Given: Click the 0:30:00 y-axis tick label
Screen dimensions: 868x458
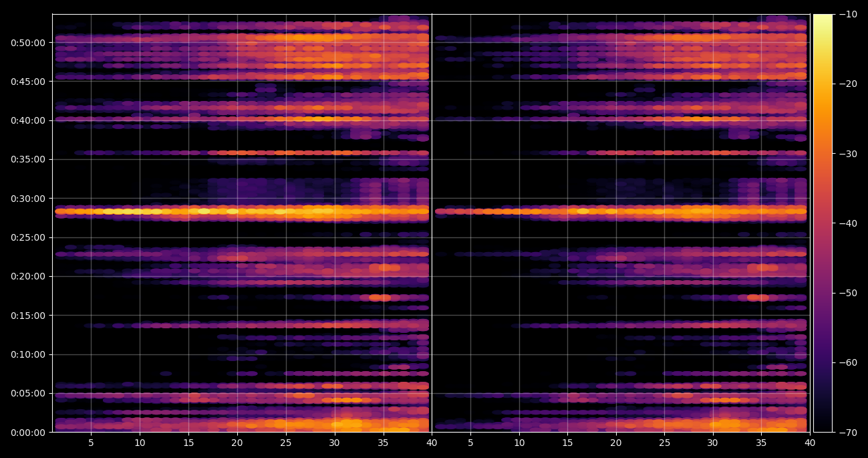Looking at the screenshot, I should (x=28, y=199).
